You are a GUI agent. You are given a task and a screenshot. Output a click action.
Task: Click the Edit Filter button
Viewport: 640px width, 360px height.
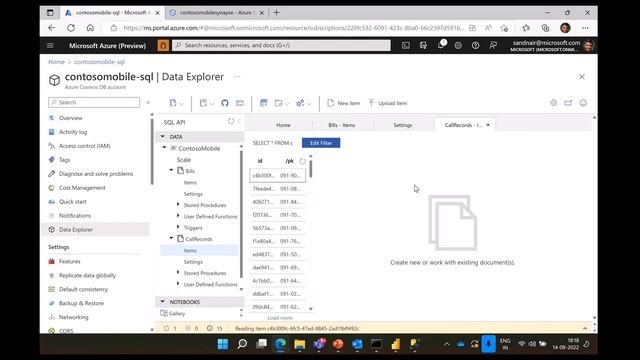tap(321, 143)
